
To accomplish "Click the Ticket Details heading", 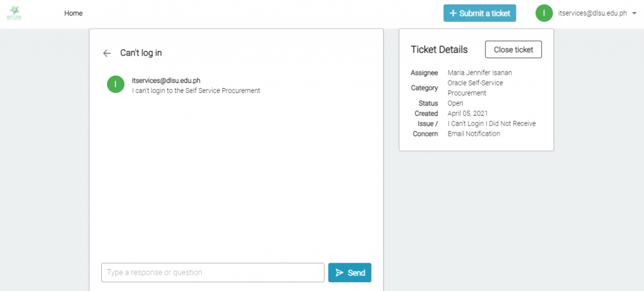I will tap(439, 50).
